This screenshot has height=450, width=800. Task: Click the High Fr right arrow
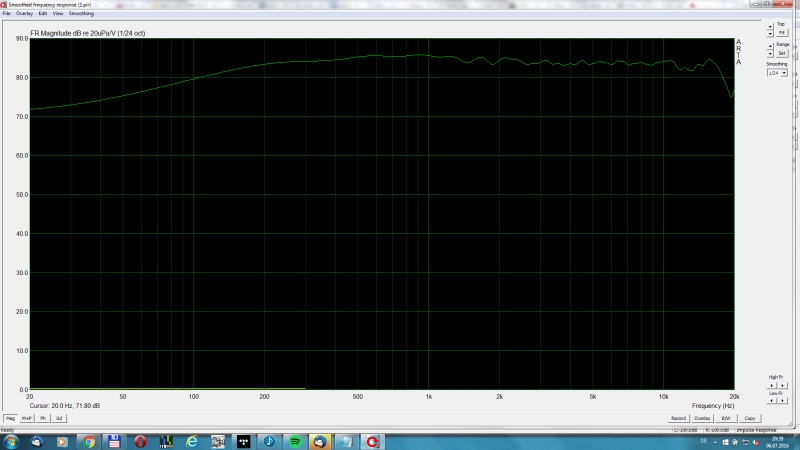[x=783, y=386]
